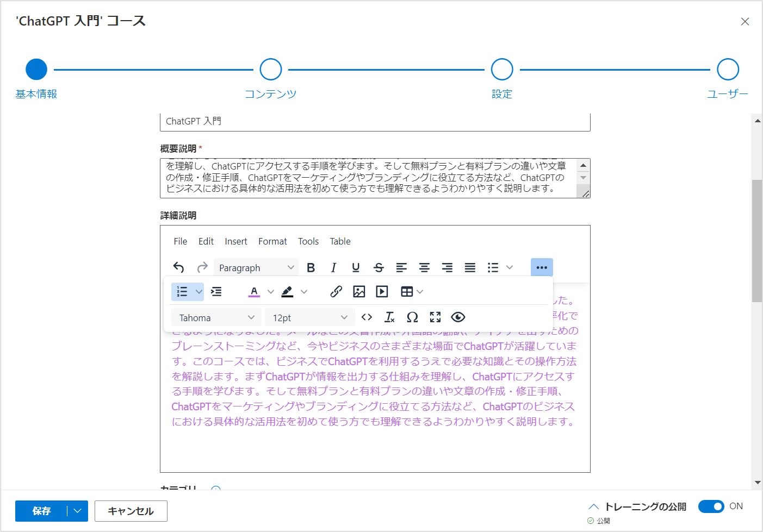Open the 12pt font size dropdown
Screen dimensions: 763x532
coord(310,317)
